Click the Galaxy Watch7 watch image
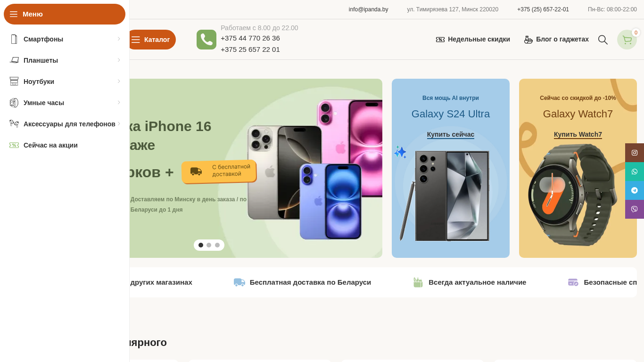 click(x=572, y=195)
